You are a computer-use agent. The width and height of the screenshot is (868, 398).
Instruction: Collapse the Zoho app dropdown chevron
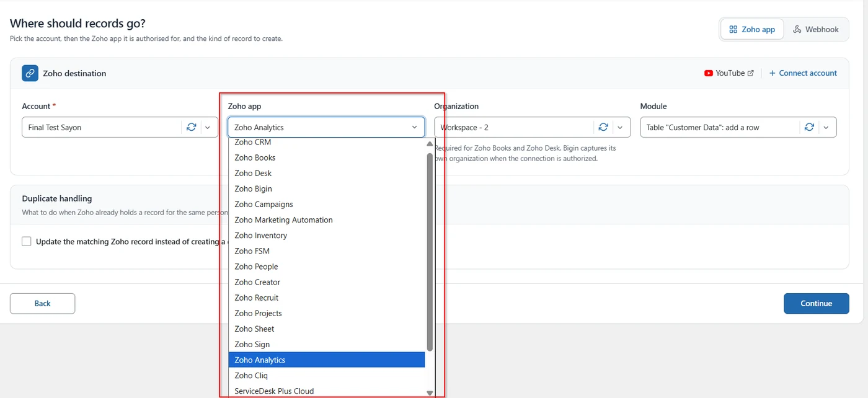[415, 127]
